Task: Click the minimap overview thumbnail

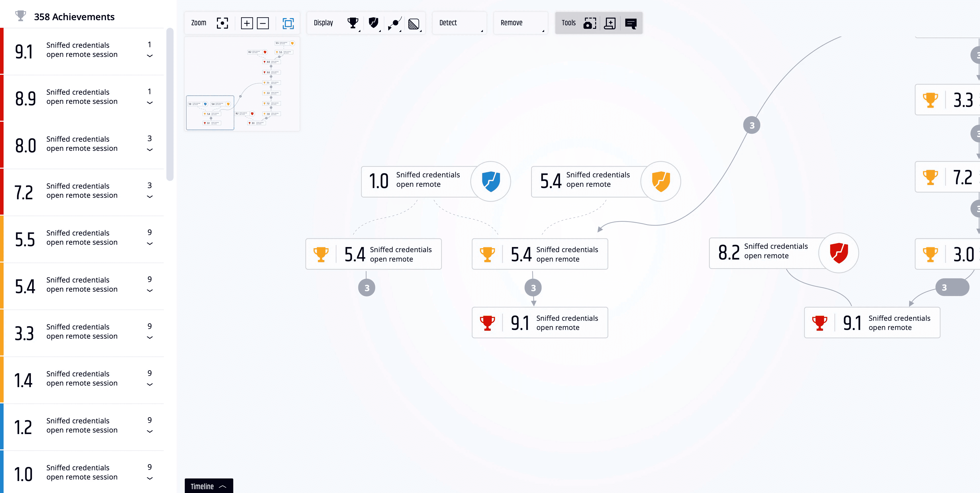Action: point(242,84)
